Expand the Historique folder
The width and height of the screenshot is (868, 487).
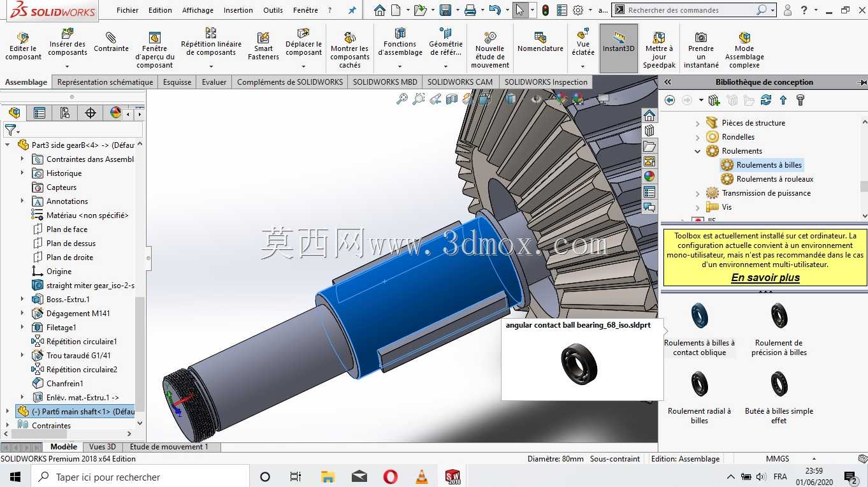point(22,173)
